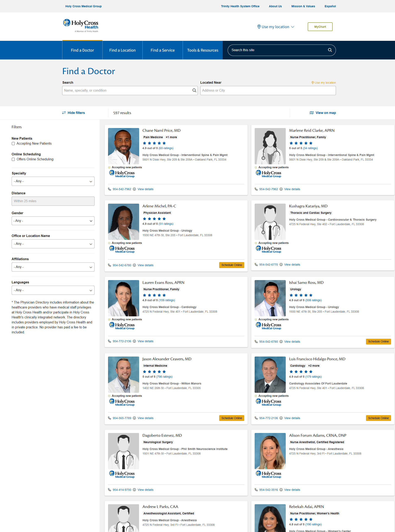Click the Holy Cross Health logo

coord(81,25)
